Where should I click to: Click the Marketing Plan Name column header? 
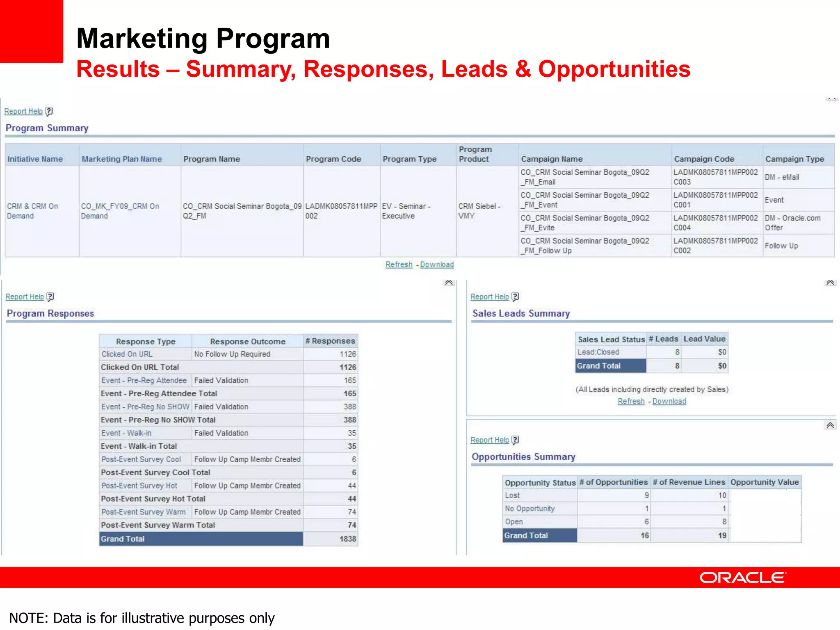pyautogui.click(x=122, y=159)
